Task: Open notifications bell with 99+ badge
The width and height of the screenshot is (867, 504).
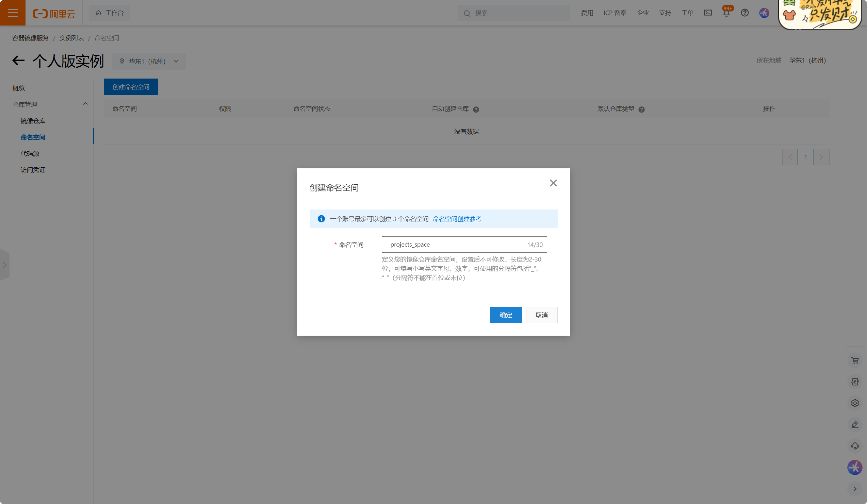Action: tap(726, 13)
